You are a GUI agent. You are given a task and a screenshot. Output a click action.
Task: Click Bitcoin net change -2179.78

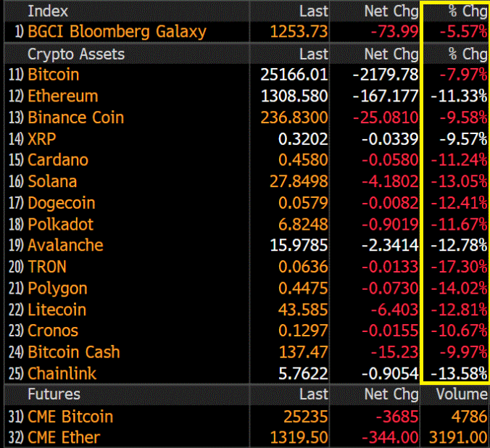point(386,75)
